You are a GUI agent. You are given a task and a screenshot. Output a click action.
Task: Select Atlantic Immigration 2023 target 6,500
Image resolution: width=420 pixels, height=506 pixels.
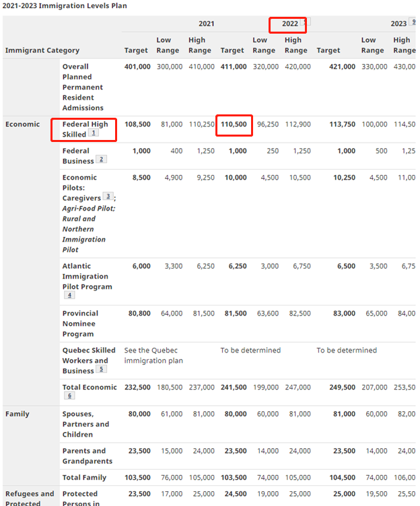coord(346,266)
